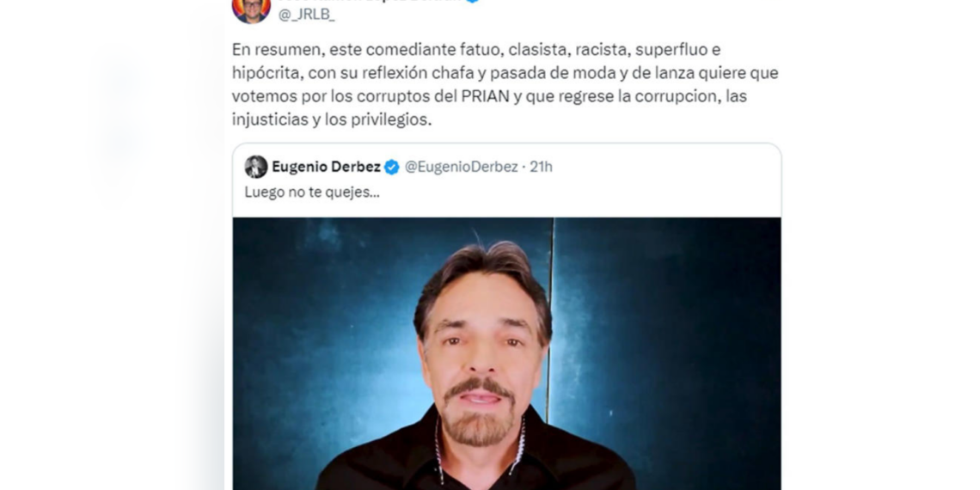980x490 pixels.
Task: Open the @EugenioDerbez handle link
Action: (462, 167)
